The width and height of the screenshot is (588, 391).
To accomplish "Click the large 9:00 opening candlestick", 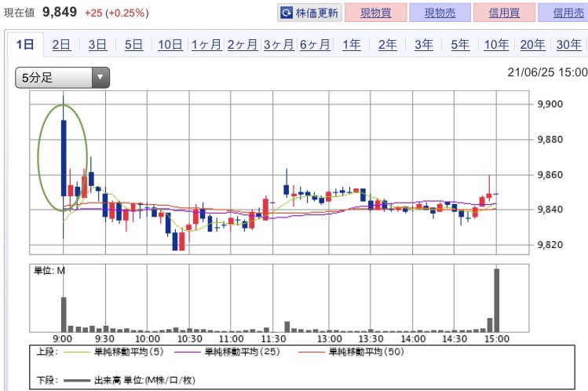I will (x=64, y=158).
